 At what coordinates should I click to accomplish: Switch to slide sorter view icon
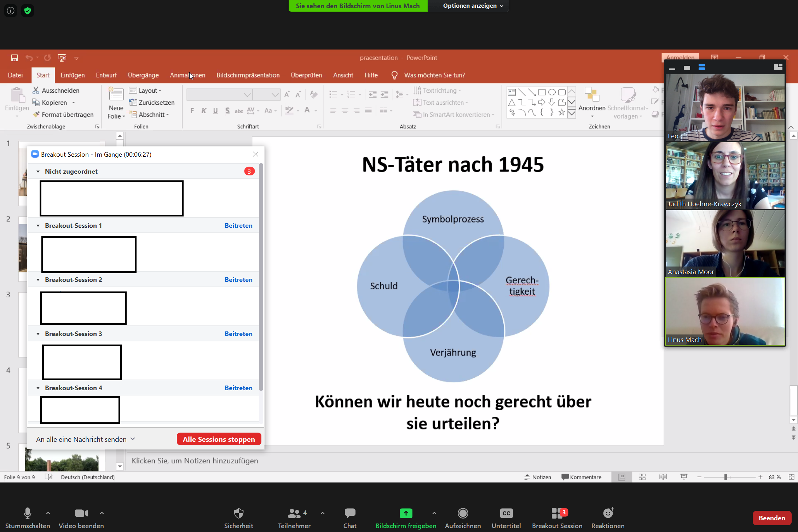642,477
